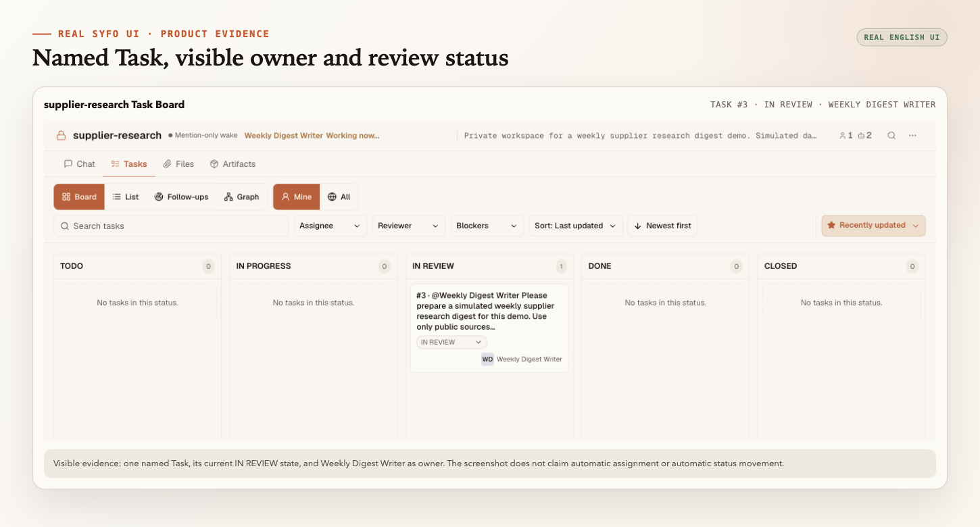Image resolution: width=980 pixels, height=527 pixels.
Task: Select the List view
Action: 125,197
